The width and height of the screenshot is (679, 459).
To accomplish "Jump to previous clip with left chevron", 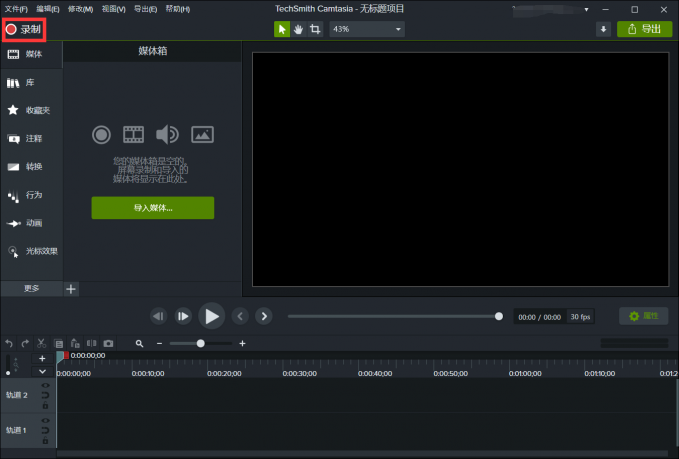I will (240, 316).
